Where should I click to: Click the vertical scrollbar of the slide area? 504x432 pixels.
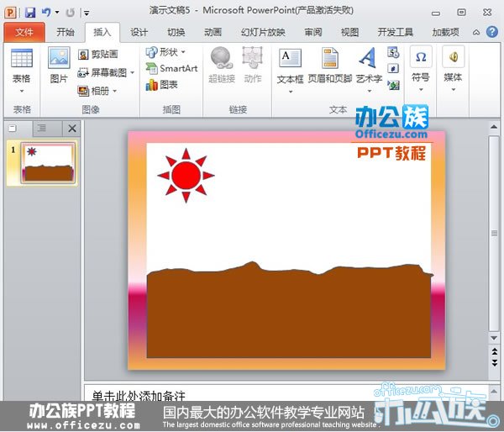click(x=495, y=235)
